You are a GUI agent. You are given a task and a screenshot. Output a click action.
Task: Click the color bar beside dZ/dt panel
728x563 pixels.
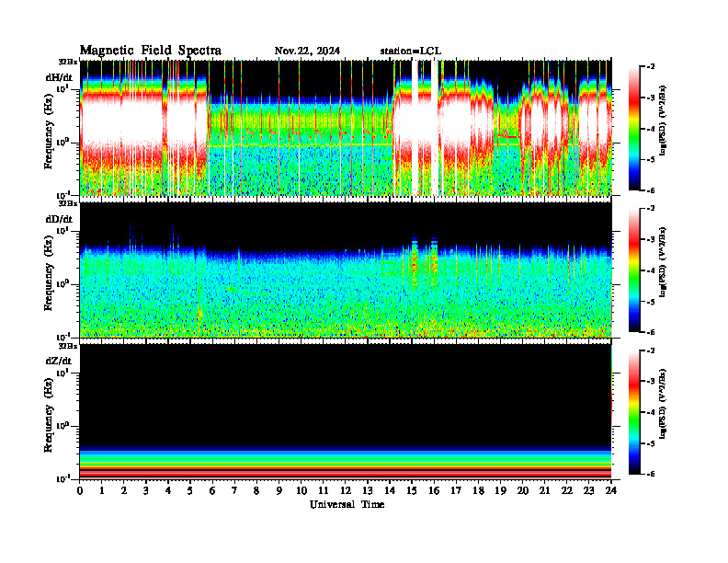click(634, 412)
